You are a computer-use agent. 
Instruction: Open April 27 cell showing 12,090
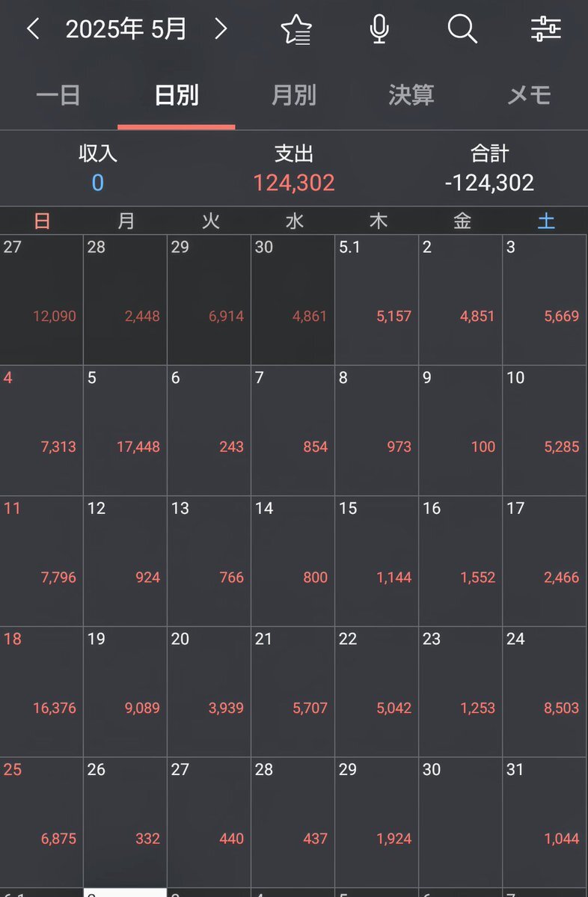(41, 300)
